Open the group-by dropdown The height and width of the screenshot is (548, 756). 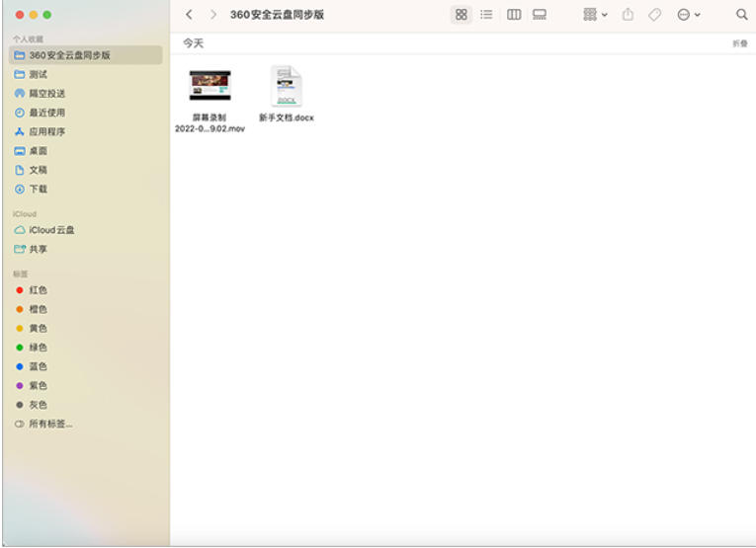(595, 15)
